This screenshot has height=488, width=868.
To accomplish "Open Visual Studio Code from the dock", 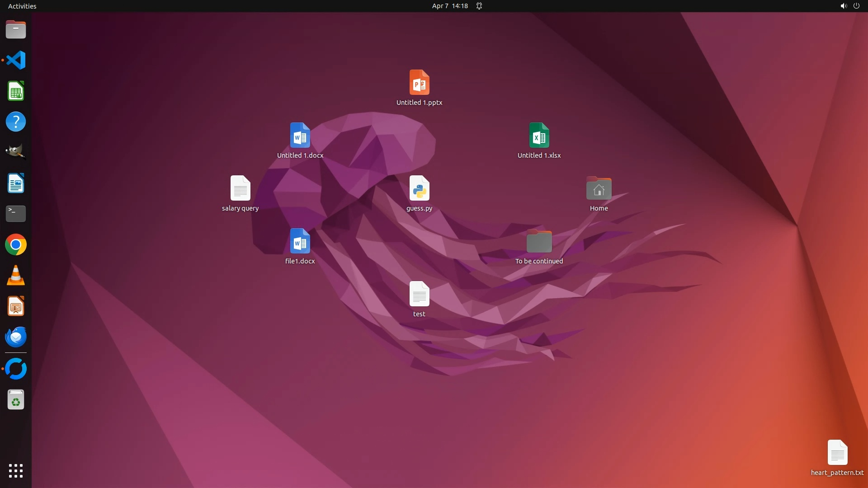I will (x=16, y=60).
